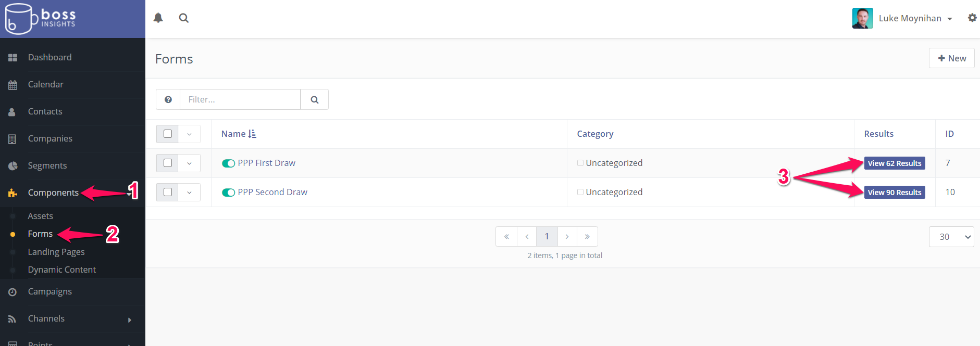Screen dimensions: 980x346
Task: Open the notifications bell
Action: 158,18
